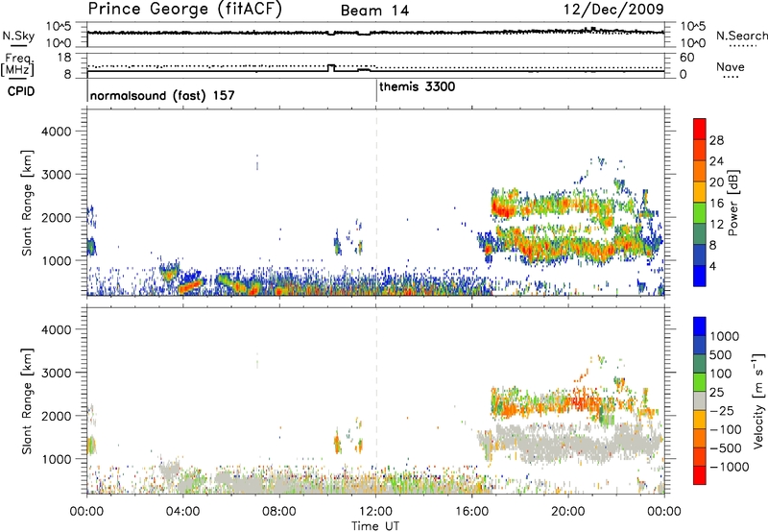
Task: Click the '04:00' time axis label
Action: pyautogui.click(x=182, y=511)
